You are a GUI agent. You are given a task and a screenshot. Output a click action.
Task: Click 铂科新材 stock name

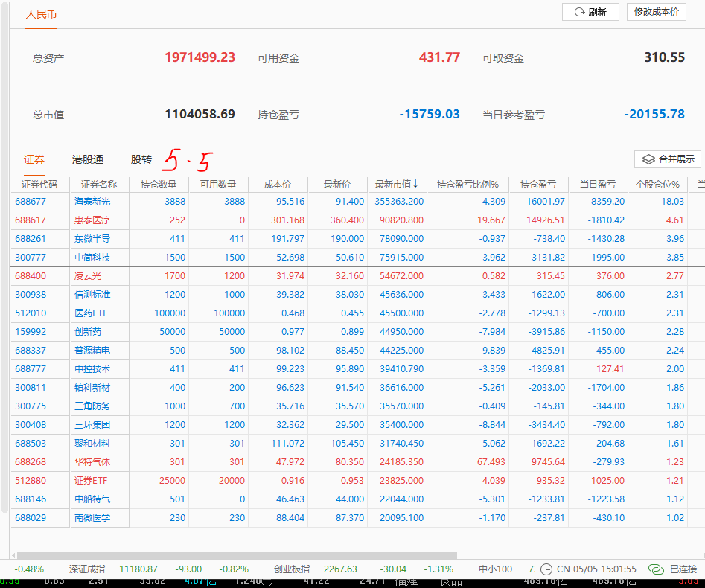click(92, 388)
